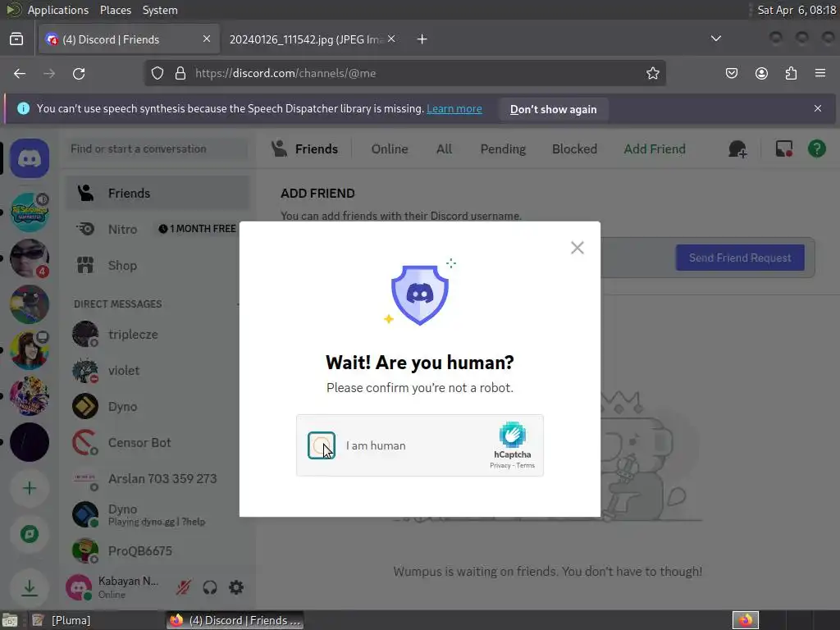Open the dark circle server icon
The height and width of the screenshot is (630, 840).
click(x=30, y=442)
